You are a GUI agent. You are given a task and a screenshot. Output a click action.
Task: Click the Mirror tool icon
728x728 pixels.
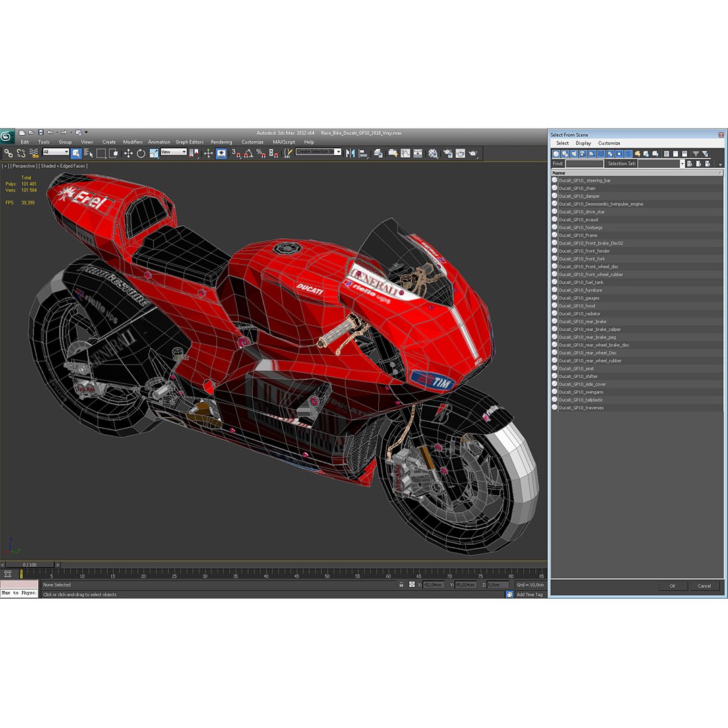(351, 153)
